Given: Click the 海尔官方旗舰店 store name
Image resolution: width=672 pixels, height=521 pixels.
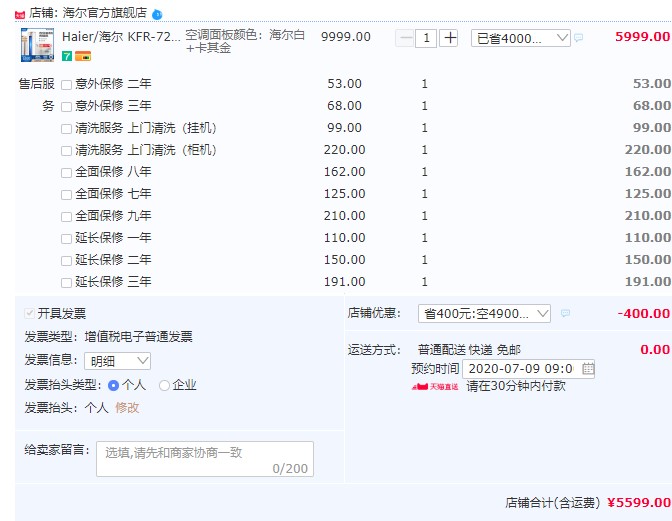Looking at the screenshot, I should coord(105,13).
